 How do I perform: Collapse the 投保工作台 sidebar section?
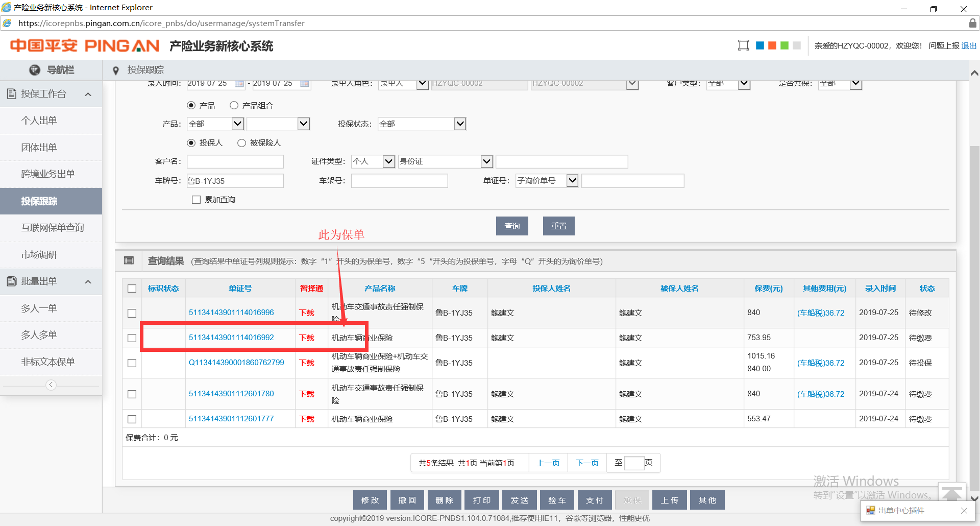(x=88, y=94)
